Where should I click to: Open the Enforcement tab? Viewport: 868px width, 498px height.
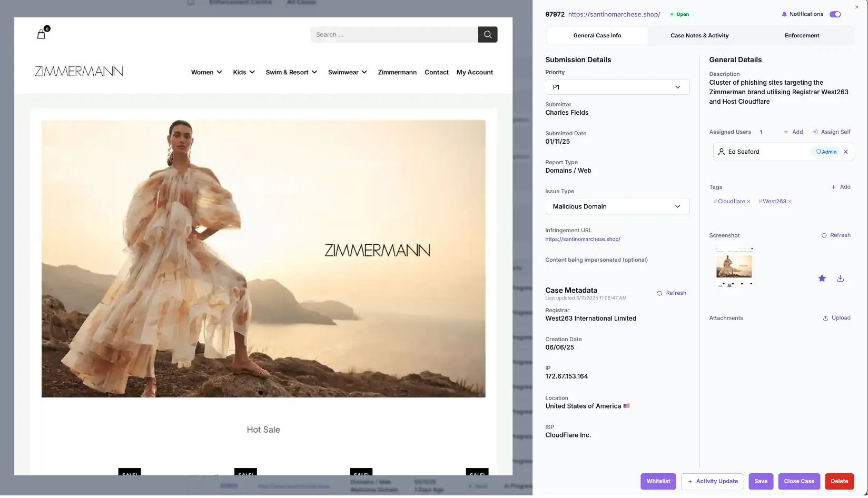(x=802, y=36)
